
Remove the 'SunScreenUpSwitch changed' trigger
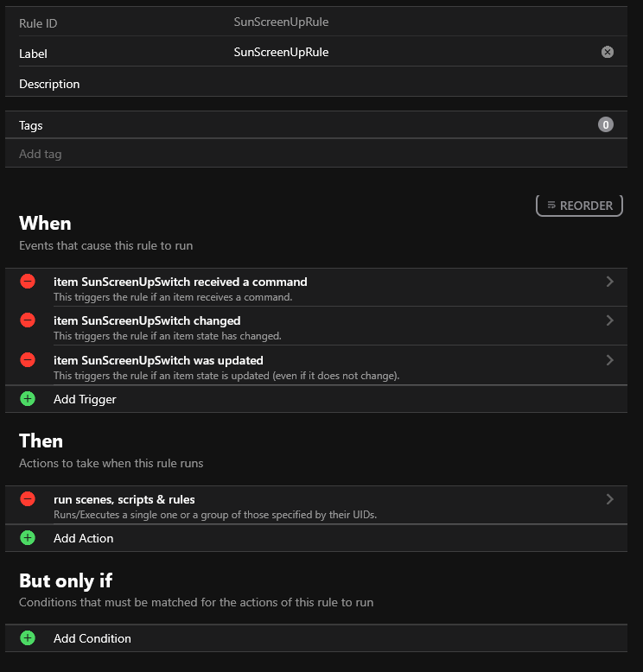28,320
